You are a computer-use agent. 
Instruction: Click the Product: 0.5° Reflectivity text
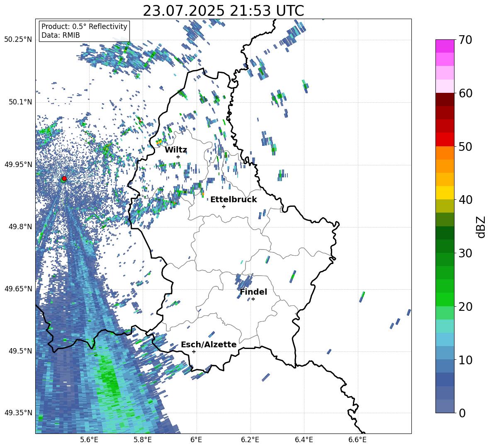tap(84, 27)
